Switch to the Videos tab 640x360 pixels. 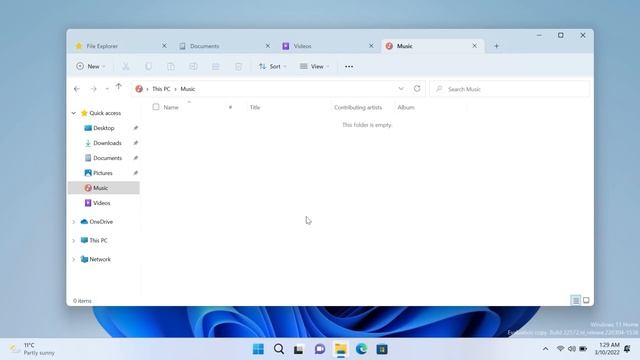coord(327,46)
